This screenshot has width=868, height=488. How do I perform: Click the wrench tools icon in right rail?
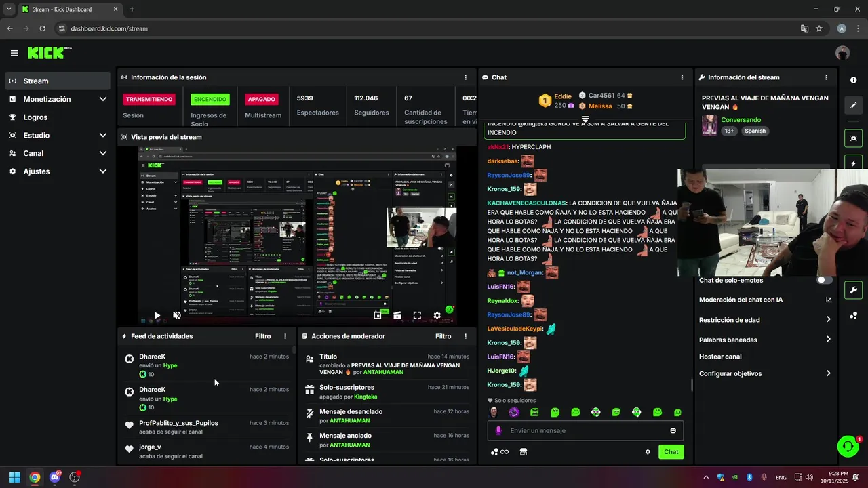click(x=853, y=290)
